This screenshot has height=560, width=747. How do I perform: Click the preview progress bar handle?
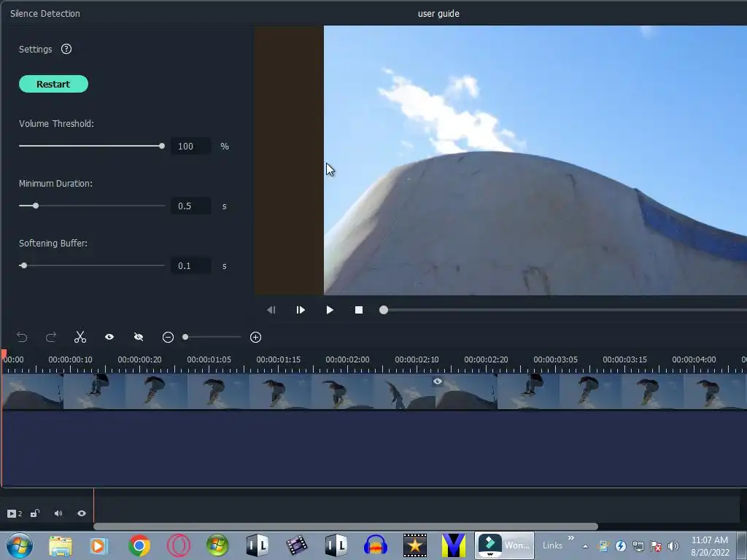pyautogui.click(x=384, y=310)
